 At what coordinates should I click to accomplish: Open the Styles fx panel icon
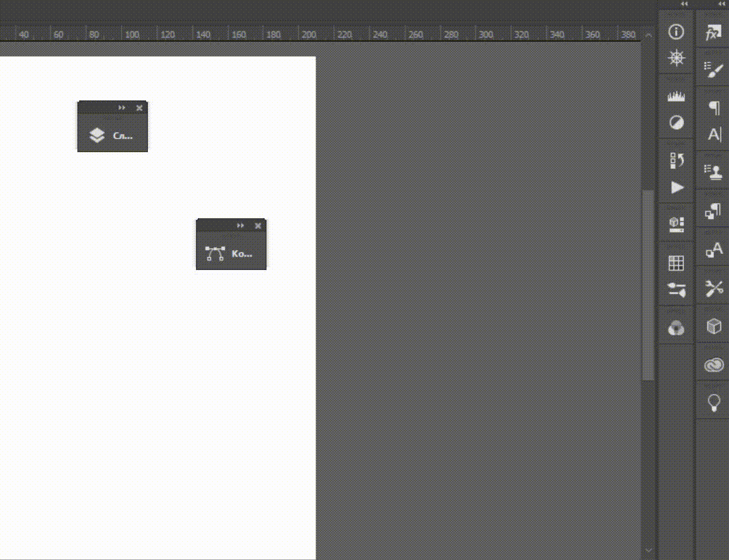point(713,32)
